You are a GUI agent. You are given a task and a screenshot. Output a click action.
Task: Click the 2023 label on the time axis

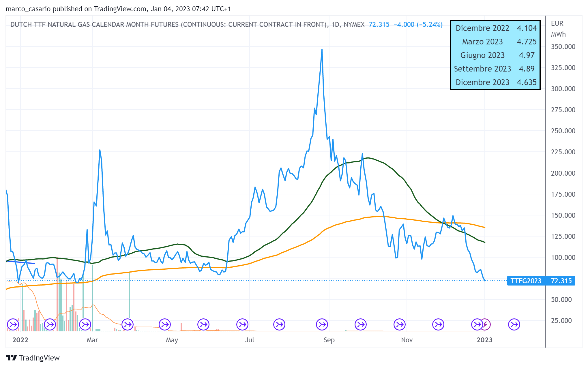pyautogui.click(x=484, y=340)
